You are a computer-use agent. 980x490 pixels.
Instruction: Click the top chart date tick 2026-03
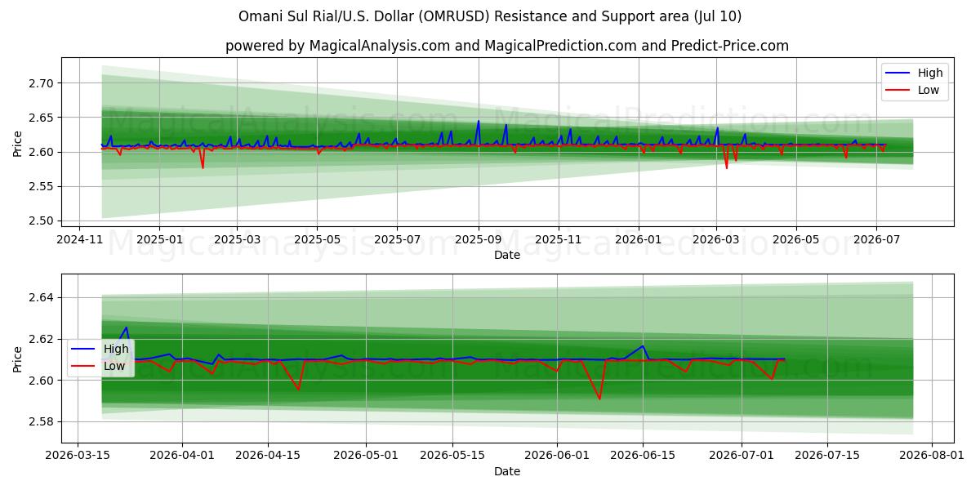(x=716, y=240)
